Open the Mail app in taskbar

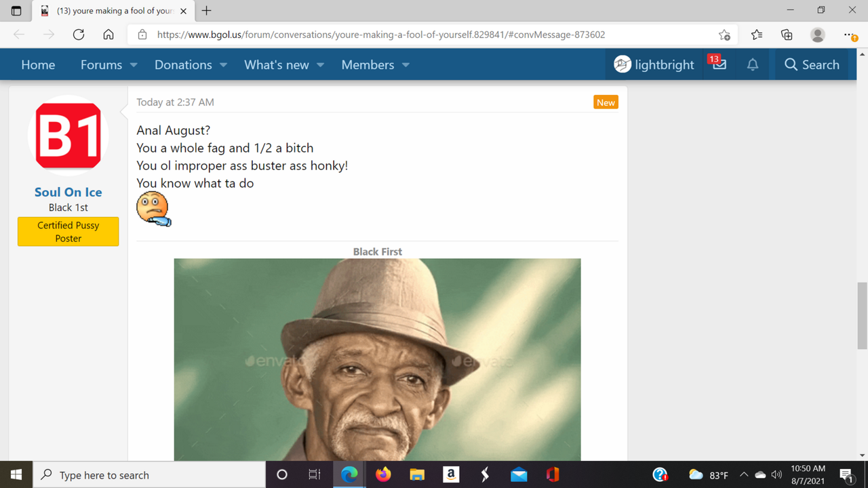pyautogui.click(x=519, y=475)
